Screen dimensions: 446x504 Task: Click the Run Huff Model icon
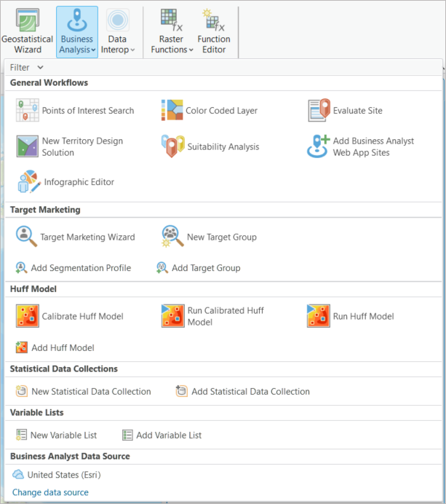(x=318, y=316)
